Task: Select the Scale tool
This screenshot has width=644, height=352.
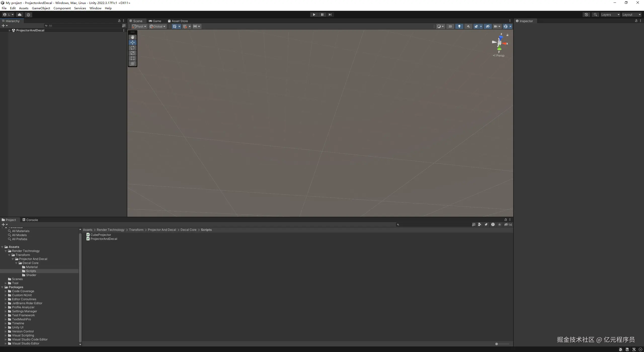Action: 133,53
